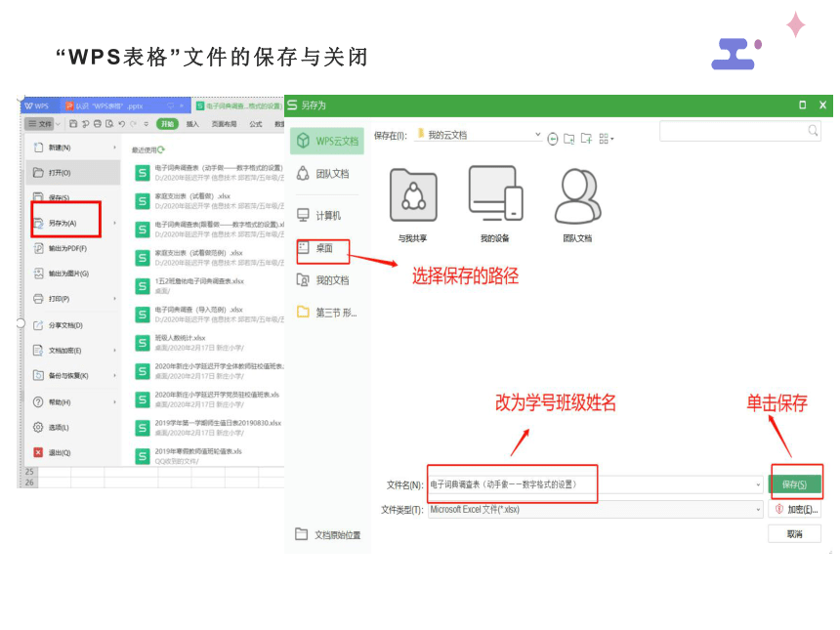840x630 pixels.
Task: Open quick-access toolbar customize dropdown arrow
Action: click(x=146, y=124)
